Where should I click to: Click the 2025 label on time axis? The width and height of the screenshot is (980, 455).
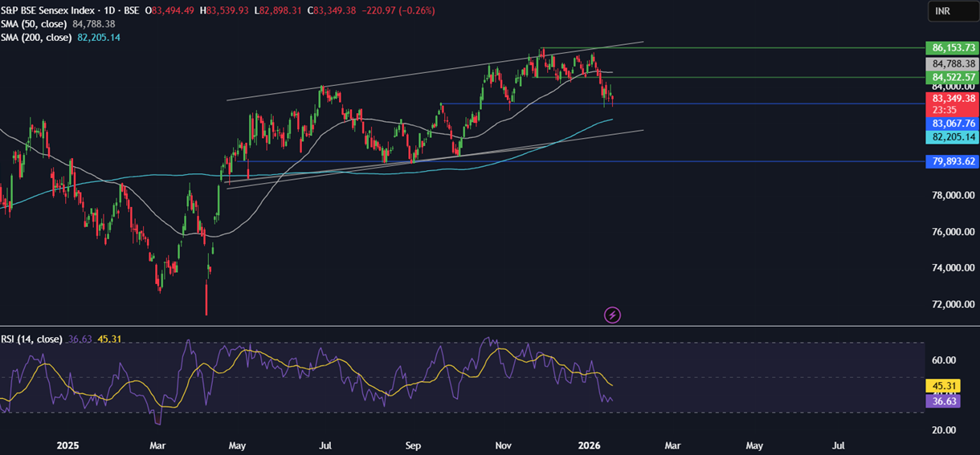67,445
